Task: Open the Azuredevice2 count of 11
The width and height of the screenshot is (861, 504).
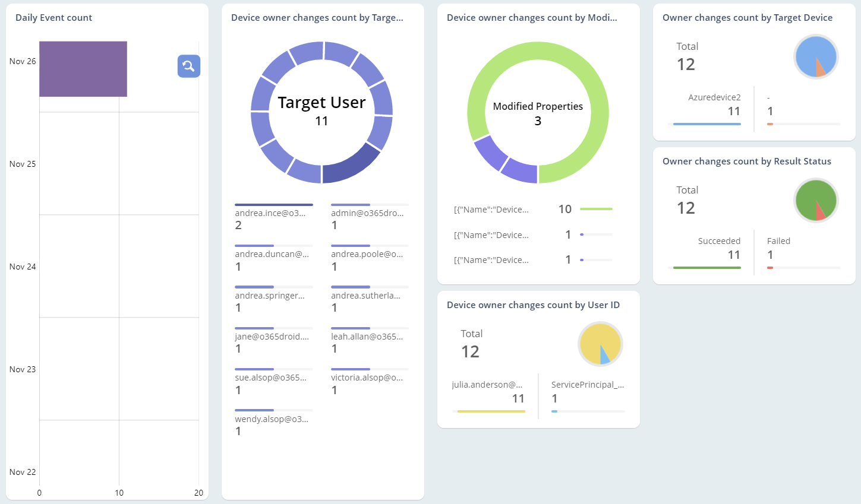Action: coord(734,111)
